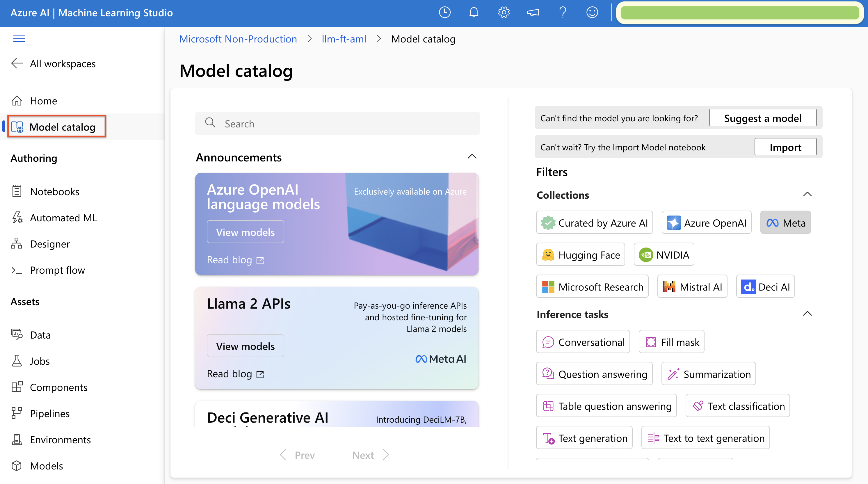Screen dimensions: 868x484
Task: Go to Next announcements page
Action: (370, 455)
